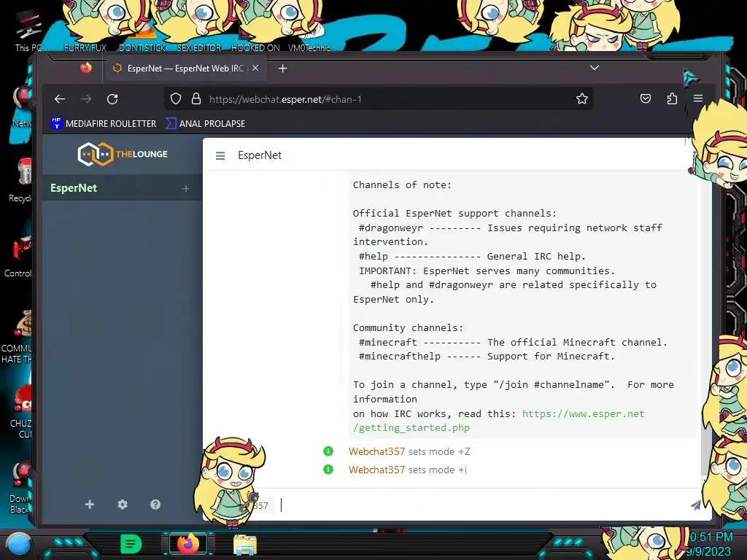Open the shield tracking protection panel
This screenshot has height=560, width=747.
(x=176, y=99)
